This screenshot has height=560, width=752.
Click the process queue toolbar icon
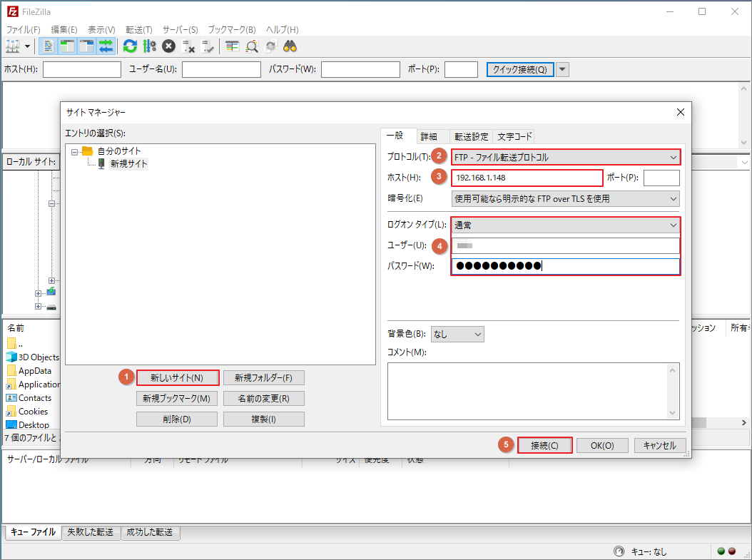point(149,46)
